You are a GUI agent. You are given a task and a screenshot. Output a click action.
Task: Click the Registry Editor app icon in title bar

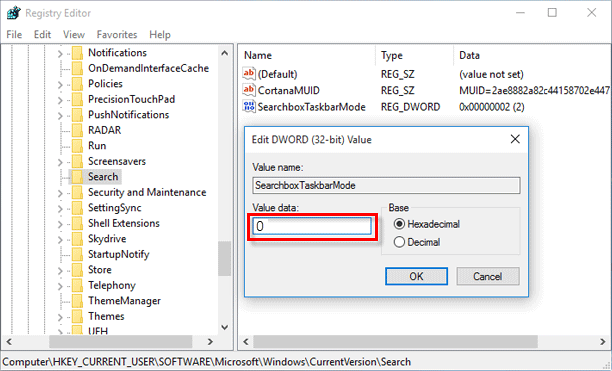(x=13, y=13)
